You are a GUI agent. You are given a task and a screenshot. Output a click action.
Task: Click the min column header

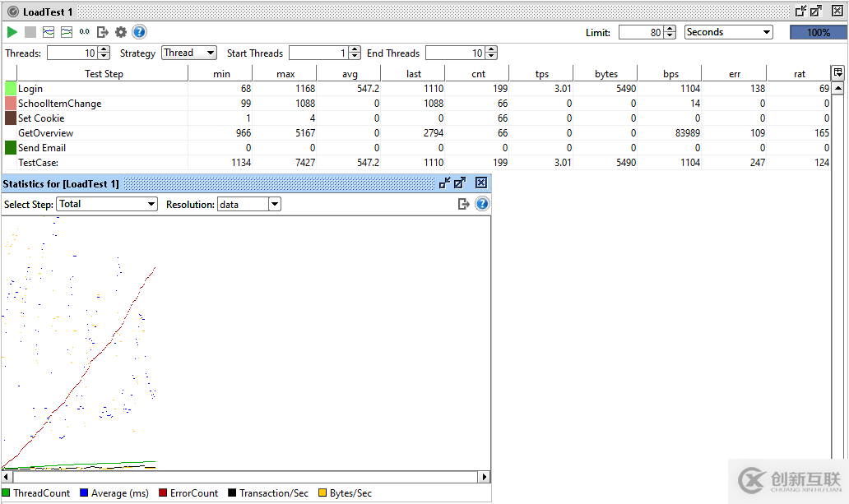point(221,74)
